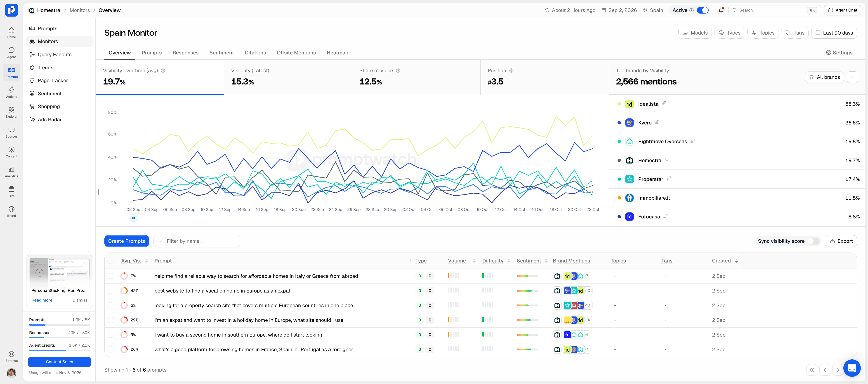The height and width of the screenshot is (384, 868).
Task: Check the row 'help me find a reliable way'
Action: coord(111,276)
